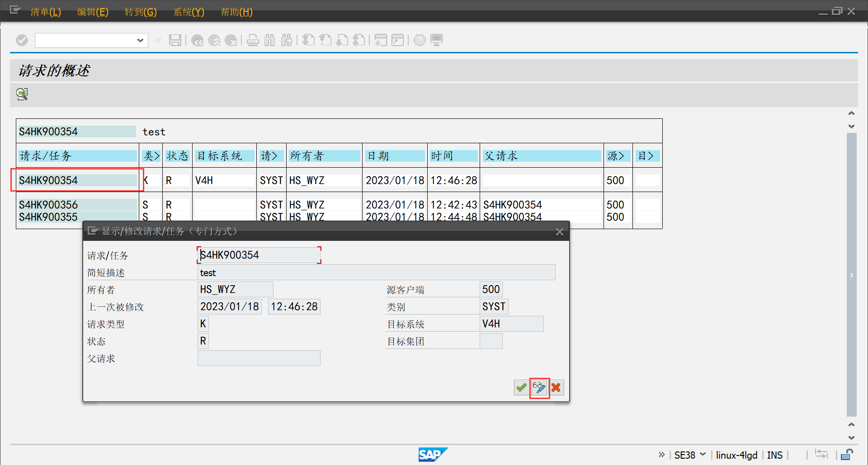Screen dimensions: 868x465
Task: Click the empty 目标集团 field
Action: click(x=491, y=341)
